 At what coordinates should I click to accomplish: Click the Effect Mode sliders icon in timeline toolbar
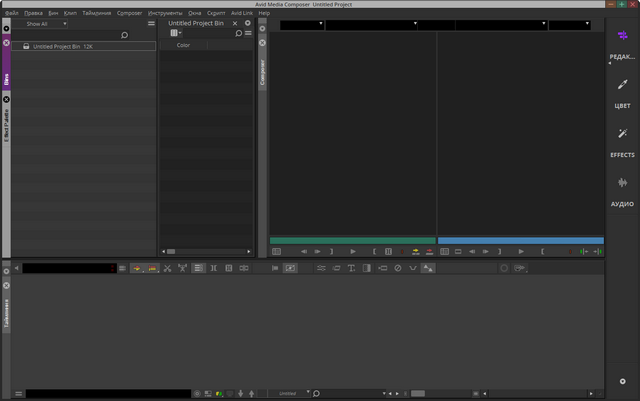321,268
